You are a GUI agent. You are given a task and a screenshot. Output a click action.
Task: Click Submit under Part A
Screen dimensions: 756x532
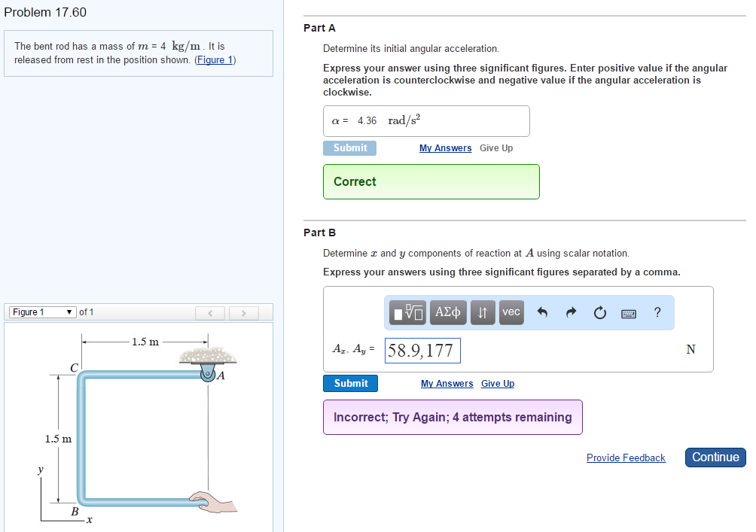349,147
